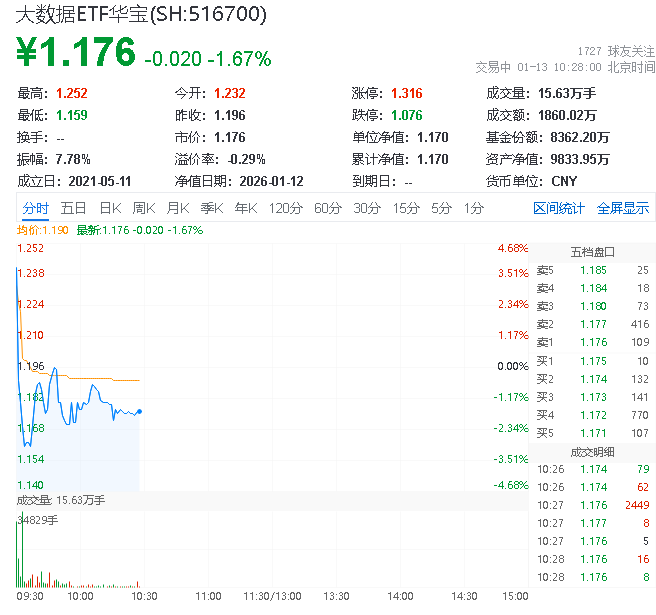
Task: Select the 买5 row at 1.171
Action: pos(592,433)
